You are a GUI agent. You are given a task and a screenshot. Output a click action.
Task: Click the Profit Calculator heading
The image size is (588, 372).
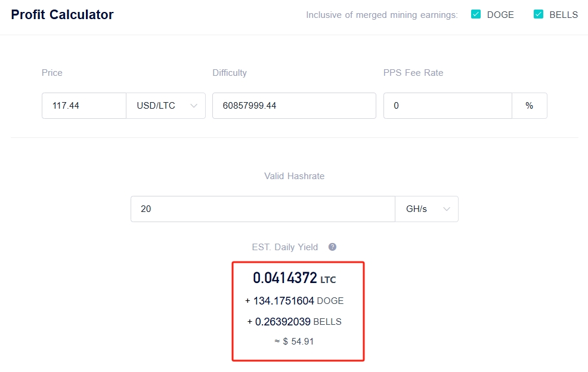tap(62, 15)
